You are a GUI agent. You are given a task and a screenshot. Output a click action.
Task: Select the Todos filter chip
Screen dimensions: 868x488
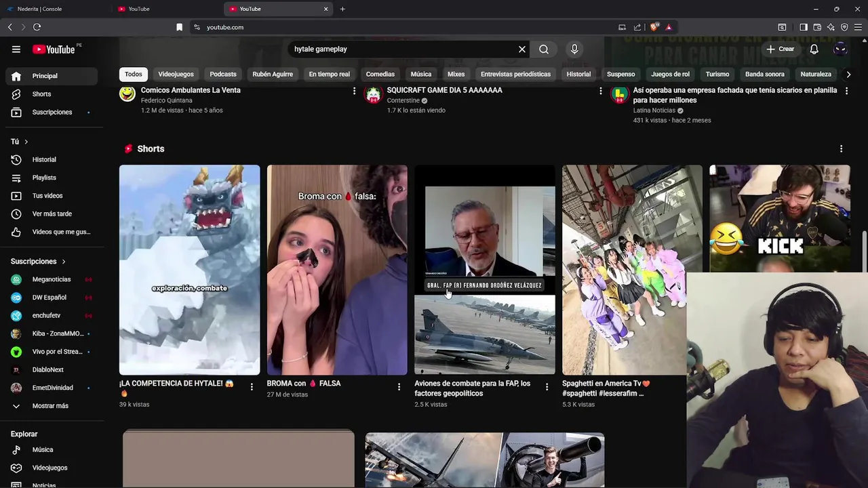[134, 74]
